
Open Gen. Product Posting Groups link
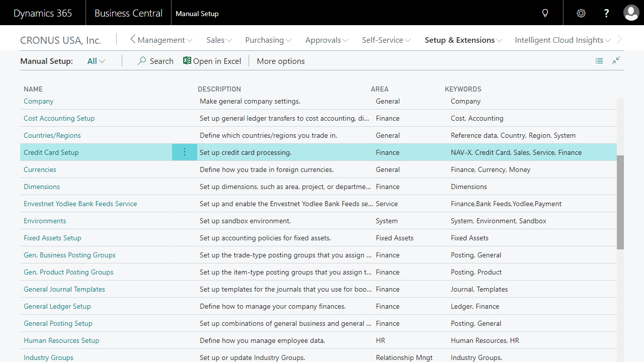pos(68,272)
